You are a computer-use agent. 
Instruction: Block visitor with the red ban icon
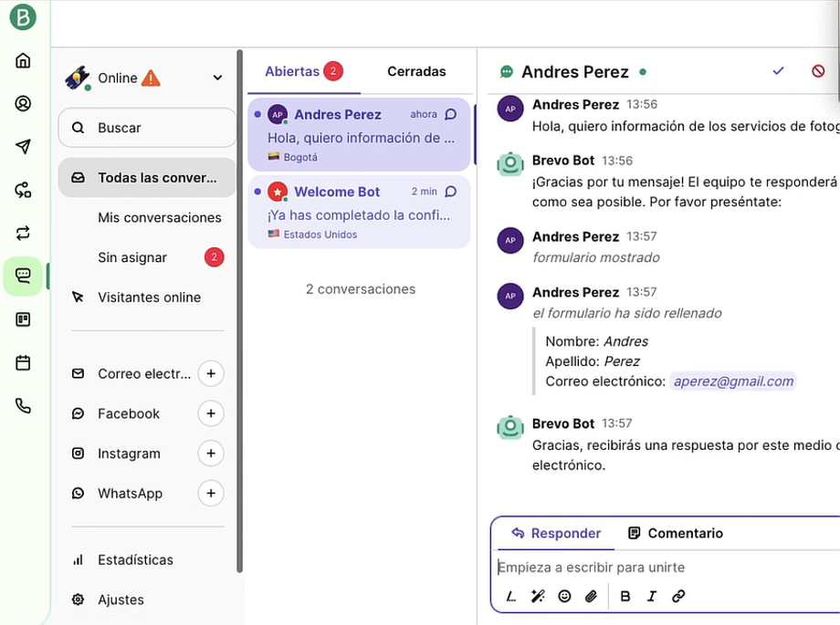(x=818, y=70)
